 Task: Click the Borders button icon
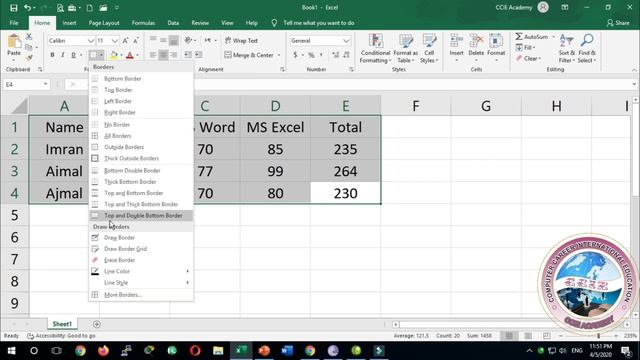click(x=93, y=55)
